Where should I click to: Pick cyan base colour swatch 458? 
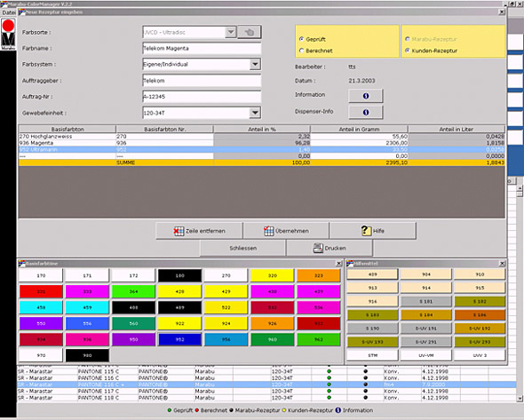pos(41,307)
